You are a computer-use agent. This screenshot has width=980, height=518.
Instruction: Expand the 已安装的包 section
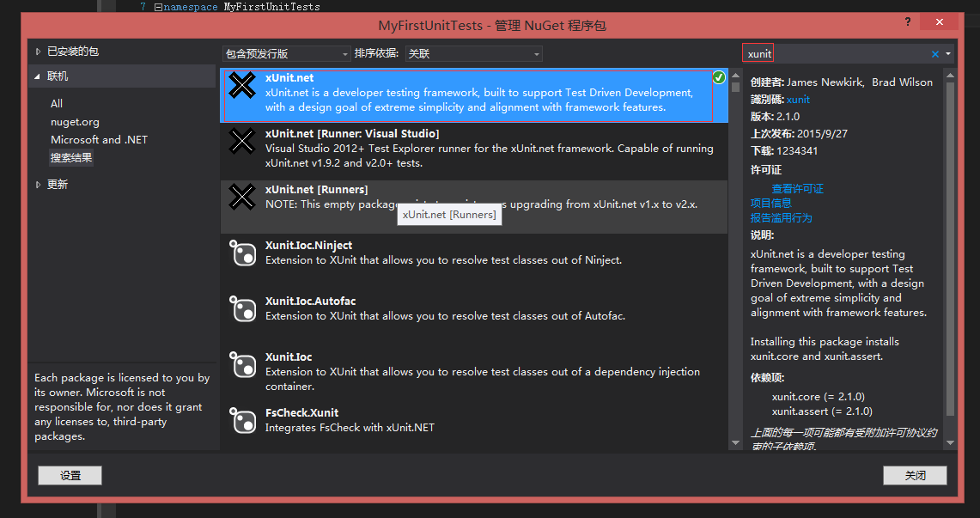point(38,52)
